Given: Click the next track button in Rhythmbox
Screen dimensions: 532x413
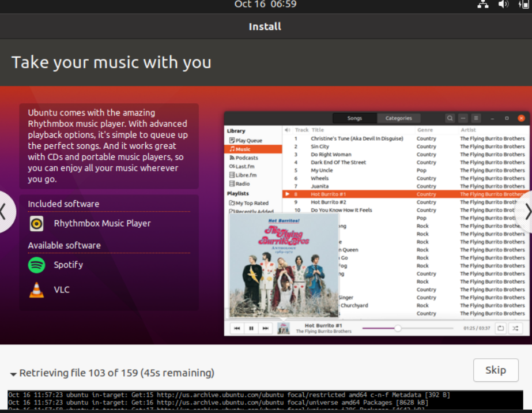Looking at the screenshot, I should [x=265, y=328].
